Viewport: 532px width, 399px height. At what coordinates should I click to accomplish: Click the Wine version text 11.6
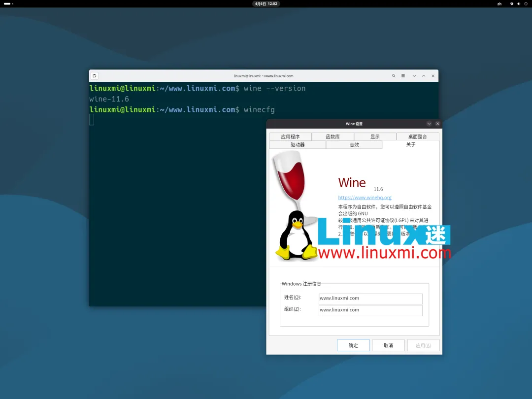378,189
